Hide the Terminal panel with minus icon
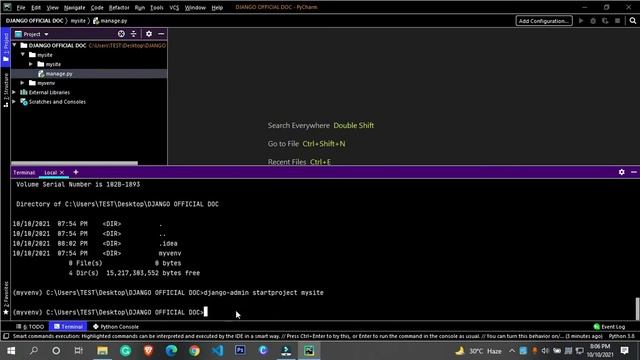Screen dimensions: 640x360 [633, 172]
